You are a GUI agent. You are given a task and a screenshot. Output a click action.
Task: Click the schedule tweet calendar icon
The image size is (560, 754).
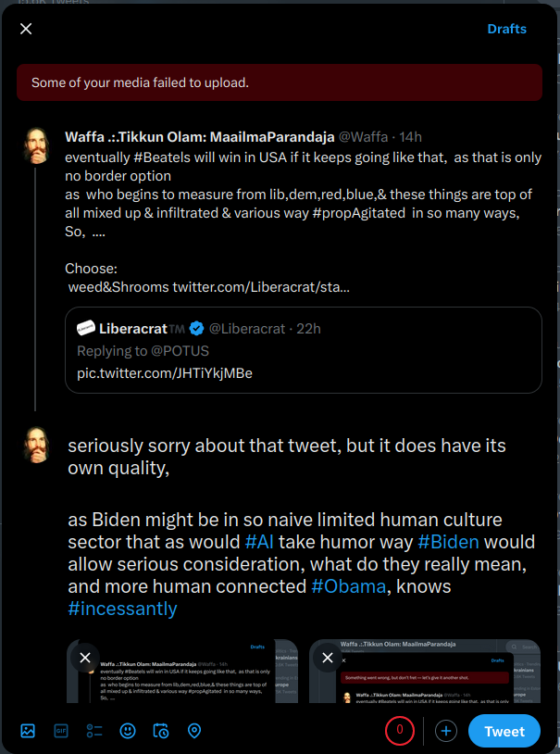[x=161, y=705]
